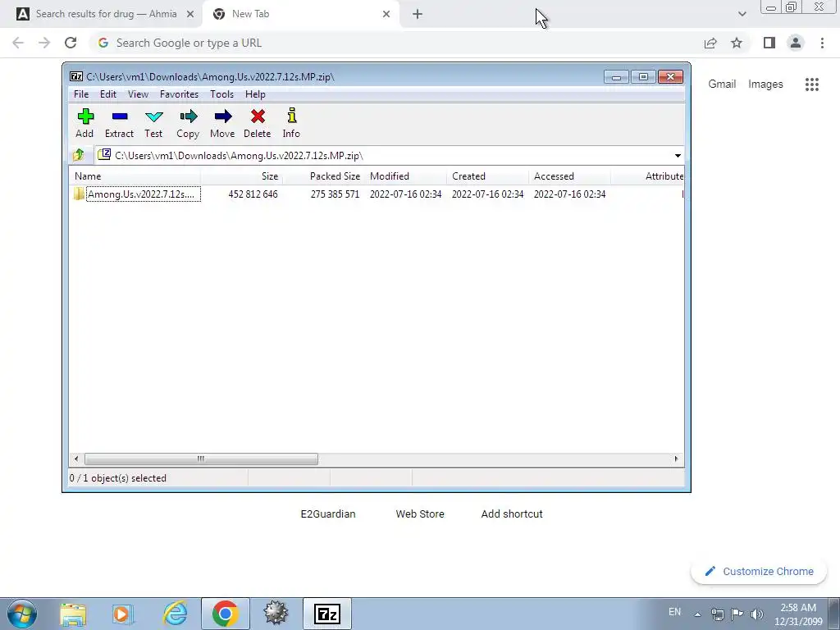The height and width of the screenshot is (630, 840).
Task: Click the Copy toolbar icon
Action: point(188,123)
